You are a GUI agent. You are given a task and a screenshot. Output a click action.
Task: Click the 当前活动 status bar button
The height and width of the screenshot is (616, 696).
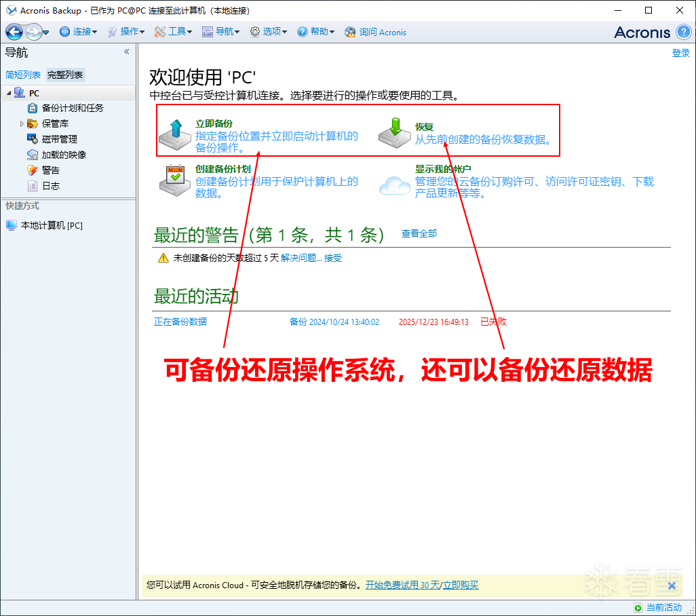(x=658, y=608)
